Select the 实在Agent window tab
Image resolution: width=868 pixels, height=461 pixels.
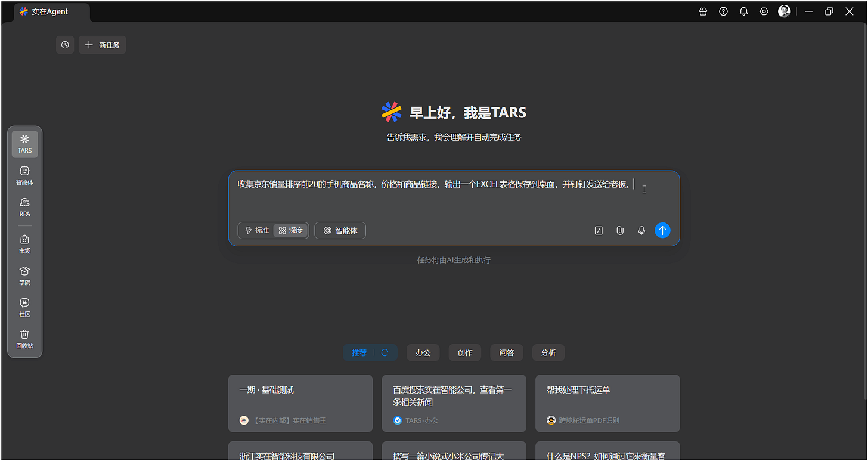click(x=52, y=12)
